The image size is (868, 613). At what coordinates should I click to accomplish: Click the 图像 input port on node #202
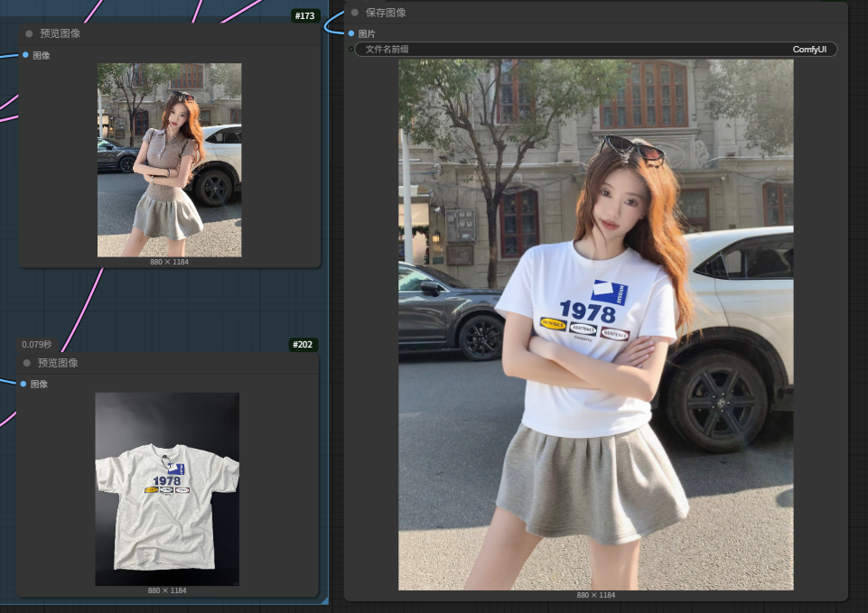pos(23,384)
